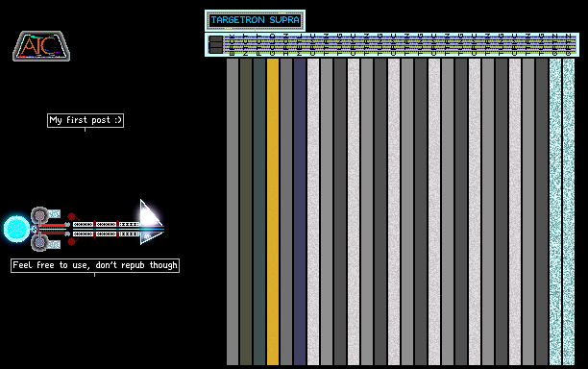This screenshot has width=588, height=369.
Task: Click the olive NTCT material strip
Action: click(246, 211)
